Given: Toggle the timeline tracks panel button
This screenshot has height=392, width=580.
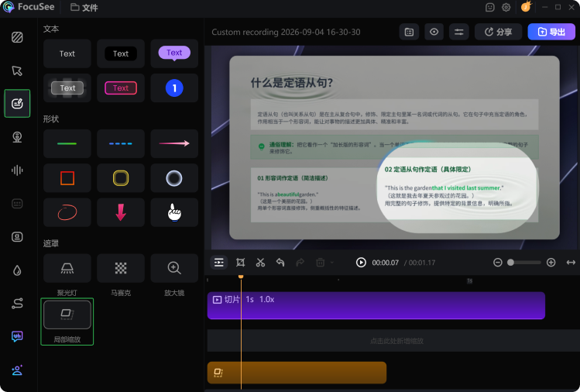Looking at the screenshot, I should tap(219, 263).
